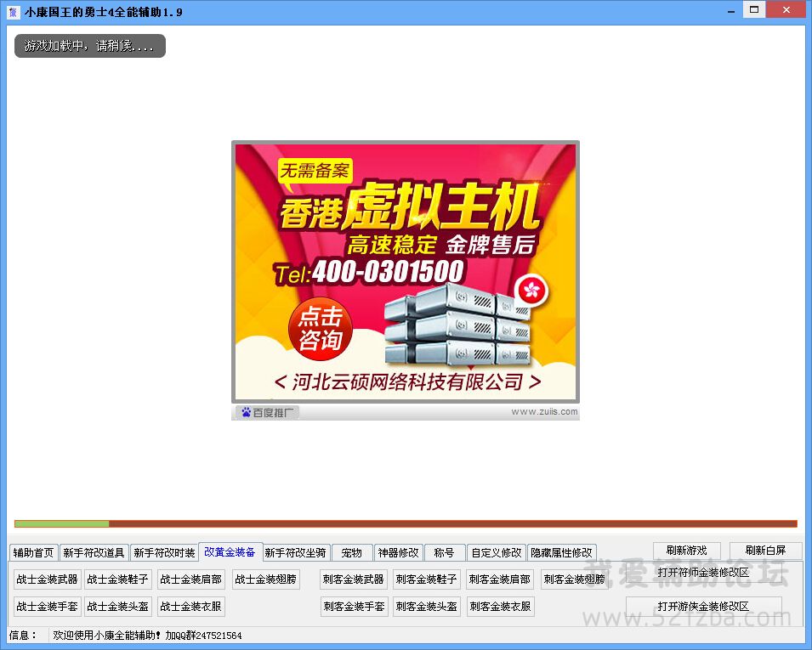Click the 战士金装肩部 button
The image size is (812, 650).
(x=191, y=579)
